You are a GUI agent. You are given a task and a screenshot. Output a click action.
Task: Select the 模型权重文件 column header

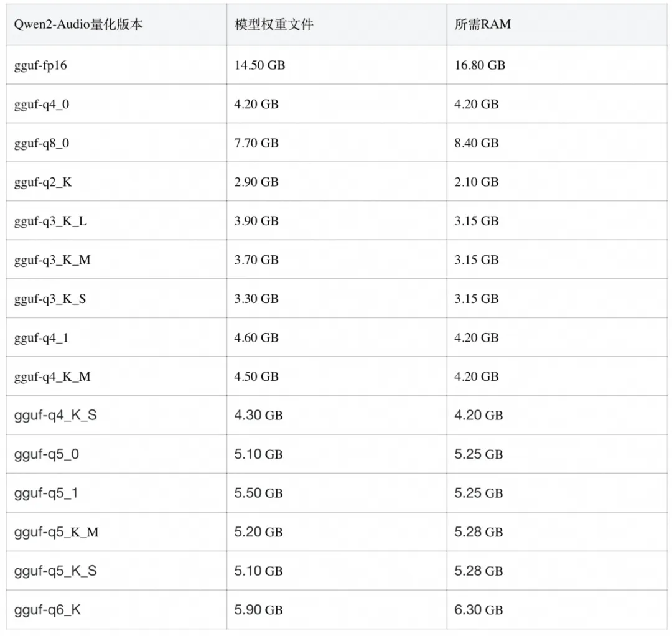[273, 26]
